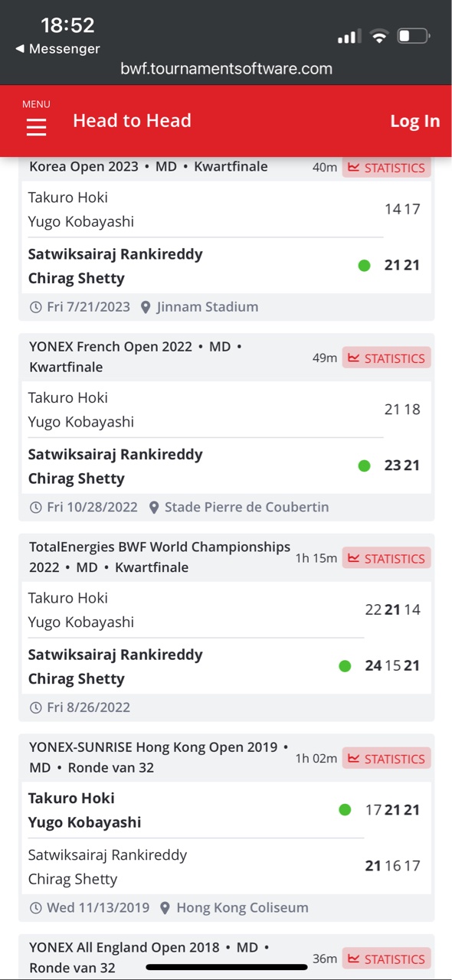The width and height of the screenshot is (452, 980).
Task: Open STATISTICS for Korea Open 2023 match
Action: (x=387, y=168)
